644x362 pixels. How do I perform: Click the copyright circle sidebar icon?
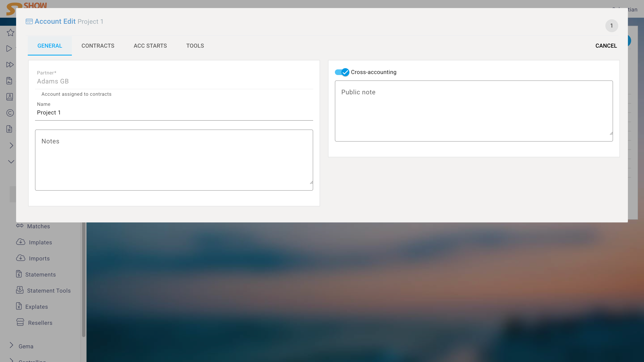click(x=10, y=113)
